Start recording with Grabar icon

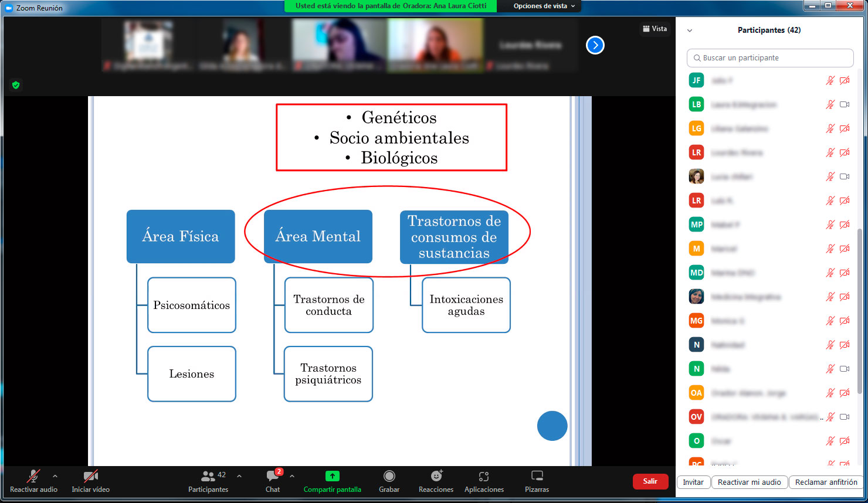pos(389,476)
